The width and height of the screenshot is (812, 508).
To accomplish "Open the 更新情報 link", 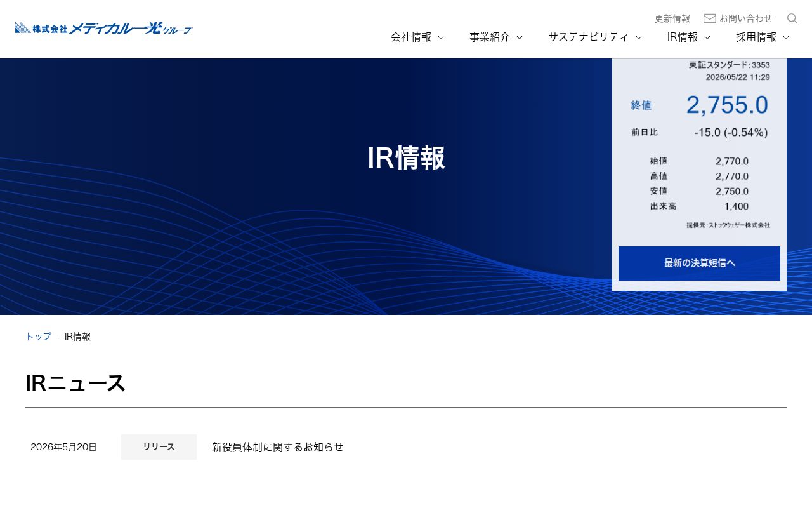I will (x=672, y=18).
